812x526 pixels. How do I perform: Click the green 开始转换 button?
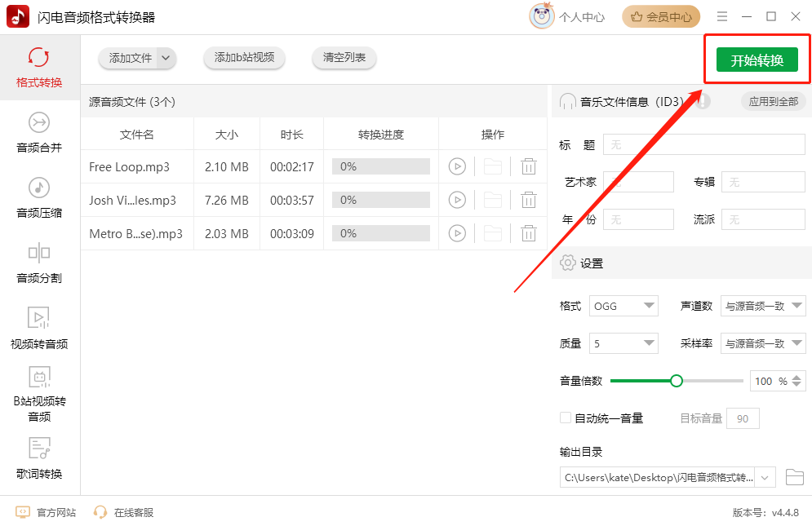click(x=757, y=60)
